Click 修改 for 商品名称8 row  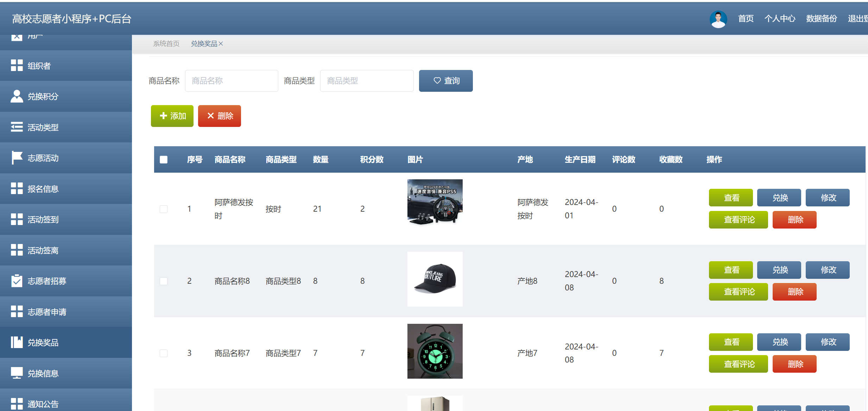(828, 270)
